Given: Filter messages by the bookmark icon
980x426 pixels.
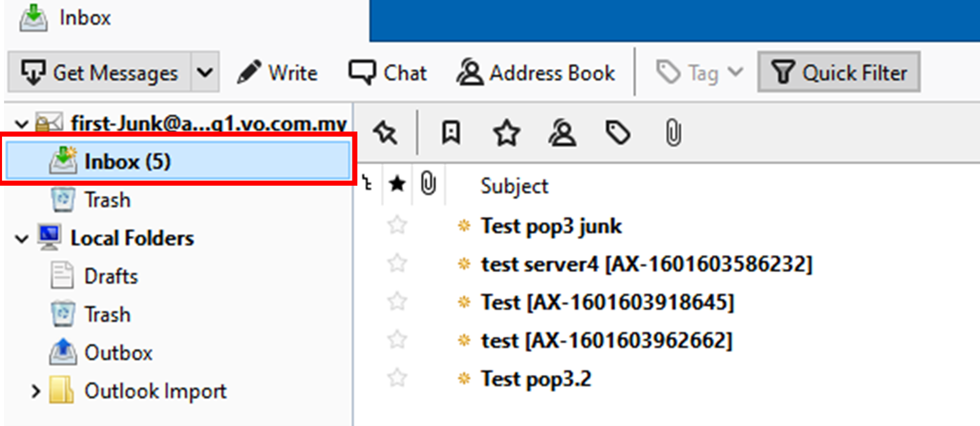Looking at the screenshot, I should 451,133.
